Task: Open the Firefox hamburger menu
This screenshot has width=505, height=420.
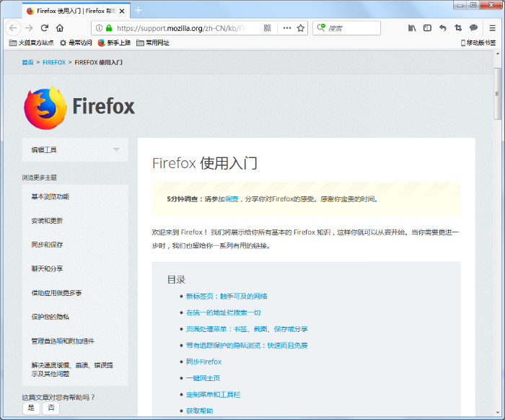Action: click(493, 28)
